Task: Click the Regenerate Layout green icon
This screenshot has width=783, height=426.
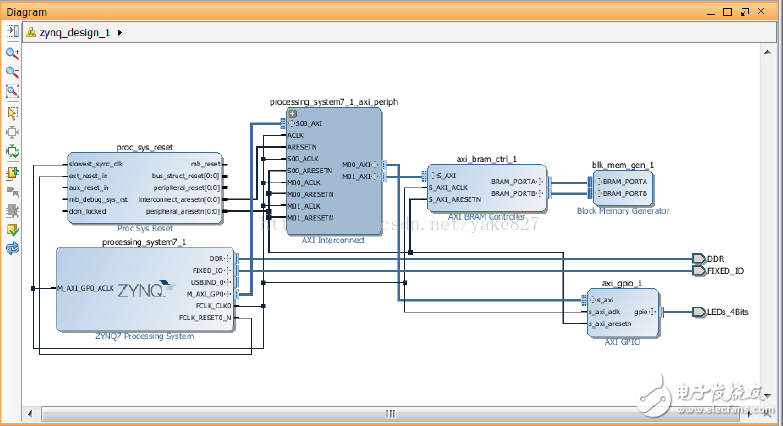Action: (x=13, y=151)
